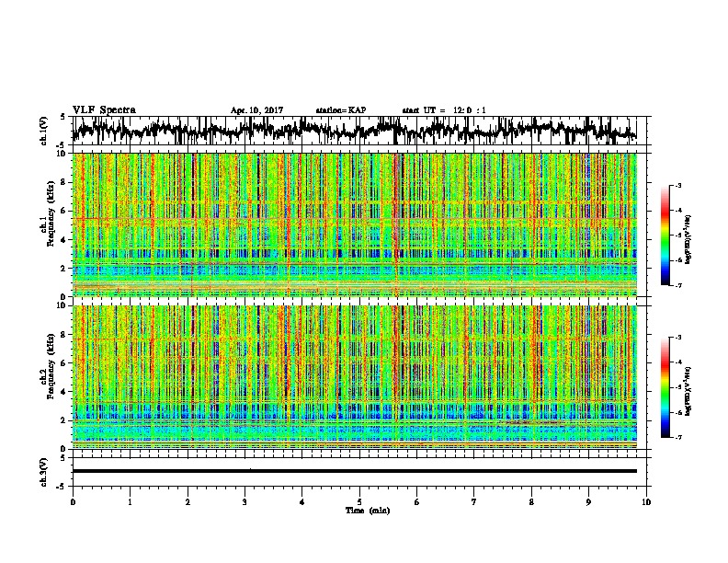Click the ch.1 spectrogram panel

pos(354,224)
